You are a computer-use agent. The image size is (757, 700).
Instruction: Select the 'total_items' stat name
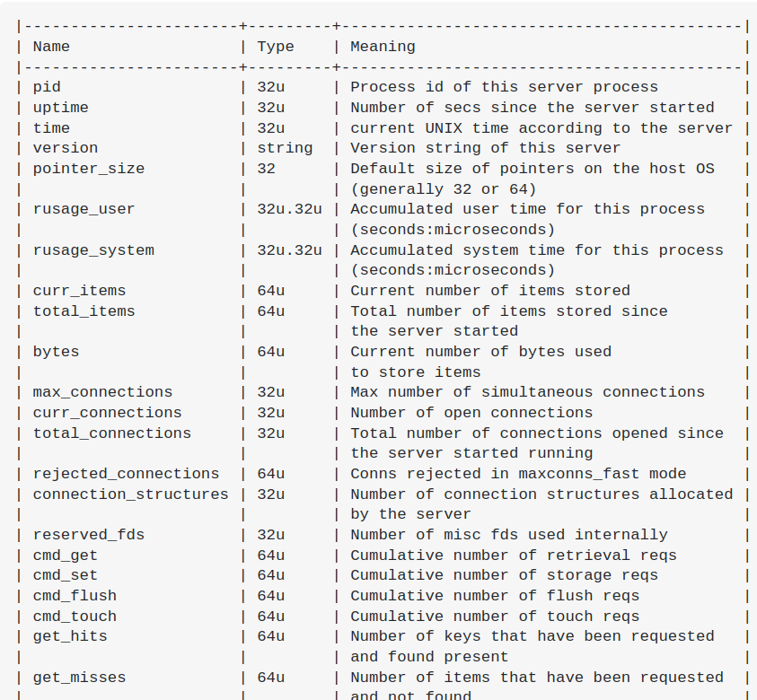[84, 311]
